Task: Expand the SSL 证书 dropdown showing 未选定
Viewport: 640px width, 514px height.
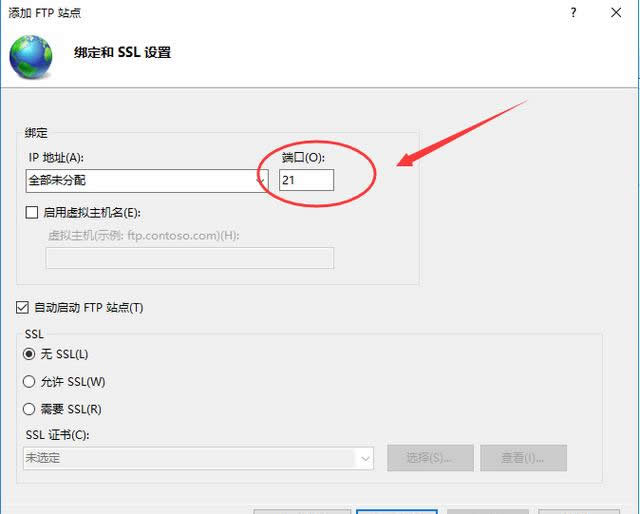Action: pyautogui.click(x=198, y=458)
